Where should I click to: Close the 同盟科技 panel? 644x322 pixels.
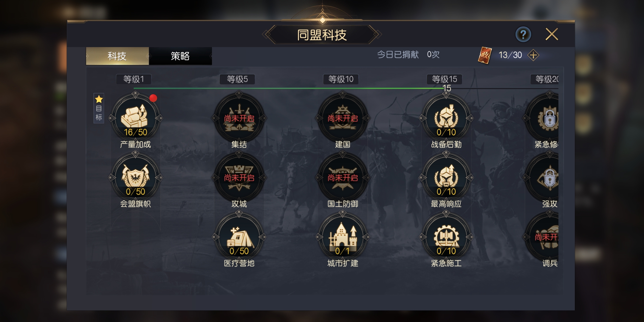pyautogui.click(x=552, y=34)
